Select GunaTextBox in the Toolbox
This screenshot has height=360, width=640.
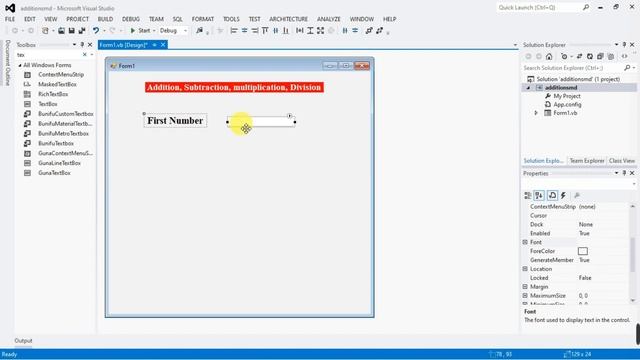click(54, 173)
